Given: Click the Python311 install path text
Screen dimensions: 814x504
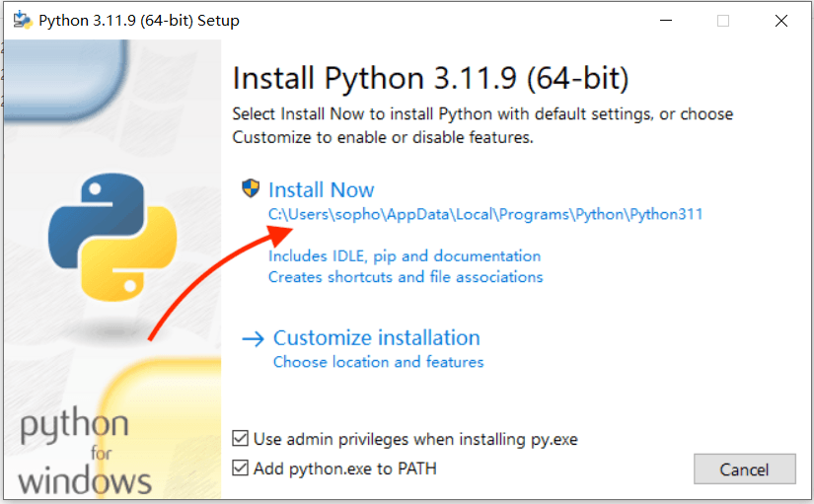Looking at the screenshot, I should [485, 214].
